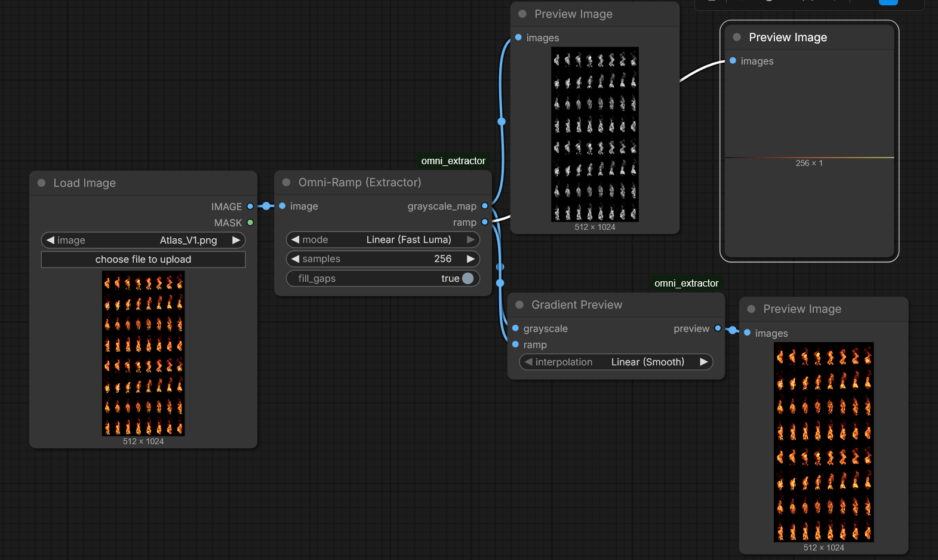Increase samples value with the right arrow
Image resolution: width=938 pixels, height=560 pixels.
(470, 259)
